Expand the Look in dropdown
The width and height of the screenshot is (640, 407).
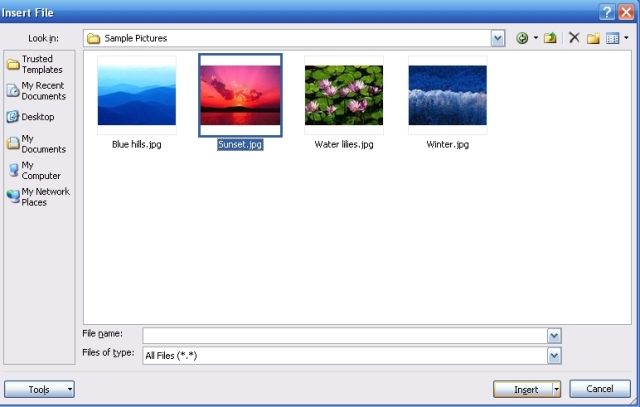tap(498, 38)
